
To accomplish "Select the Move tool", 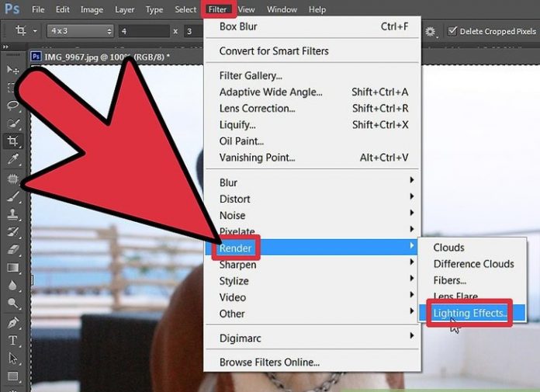I will (13, 70).
